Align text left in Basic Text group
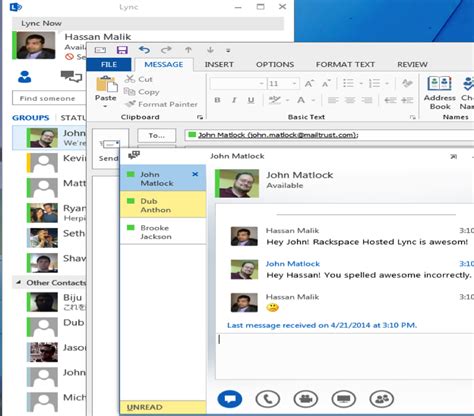This screenshot has width=474, height=416. tap(333, 100)
